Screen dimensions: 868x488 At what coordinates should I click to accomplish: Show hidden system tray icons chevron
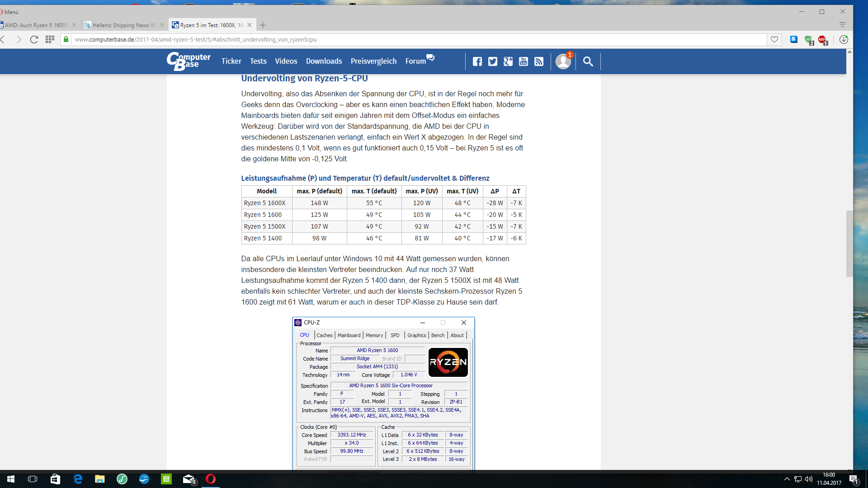tap(787, 479)
